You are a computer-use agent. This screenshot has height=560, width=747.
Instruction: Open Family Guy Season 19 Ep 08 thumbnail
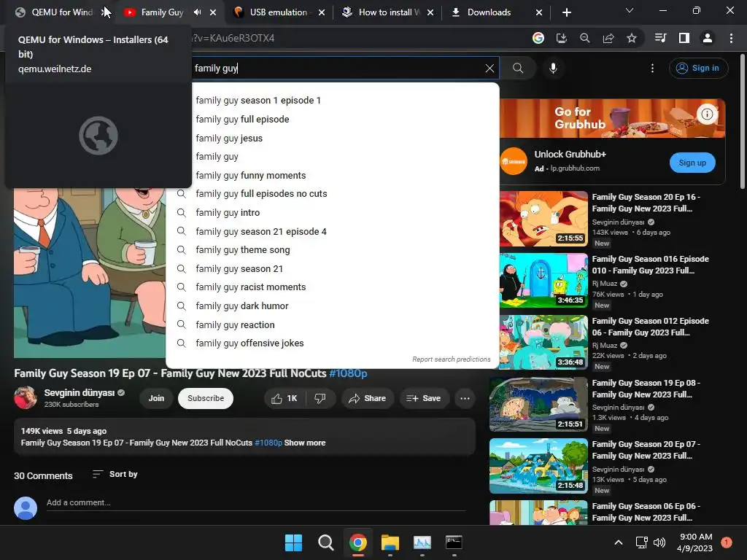(x=539, y=404)
